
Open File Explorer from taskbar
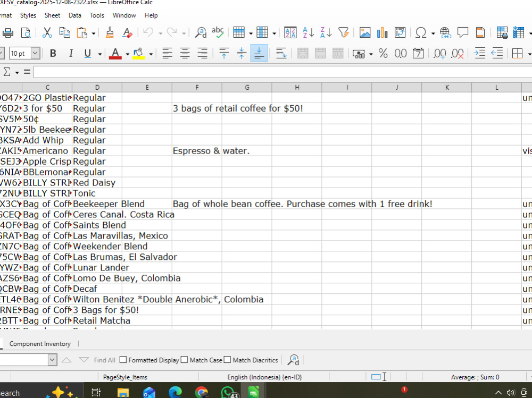tap(123, 393)
